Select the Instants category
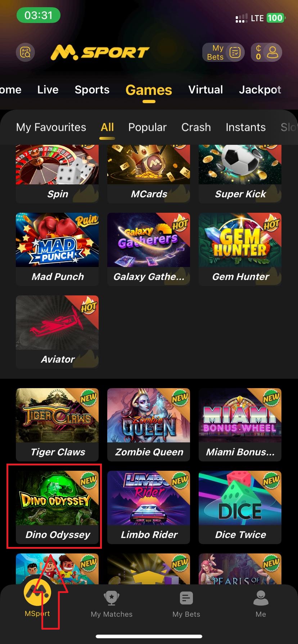 tap(245, 127)
